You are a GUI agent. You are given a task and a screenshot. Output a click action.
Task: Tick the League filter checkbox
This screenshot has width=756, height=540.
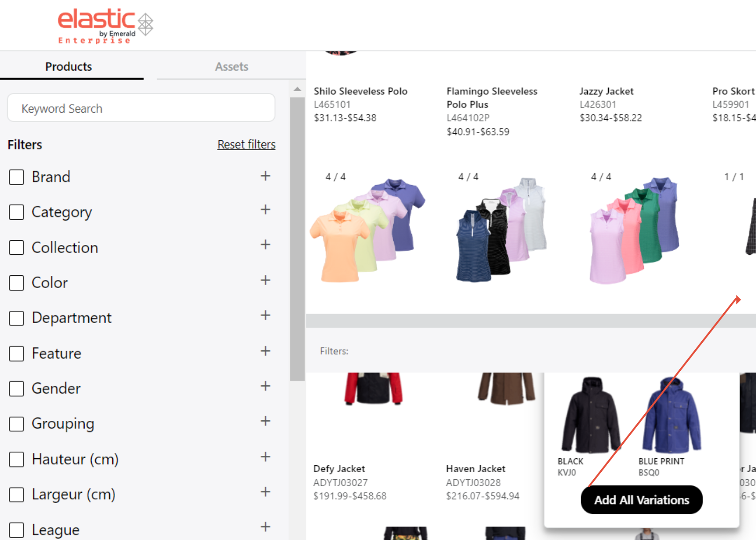coord(16,530)
